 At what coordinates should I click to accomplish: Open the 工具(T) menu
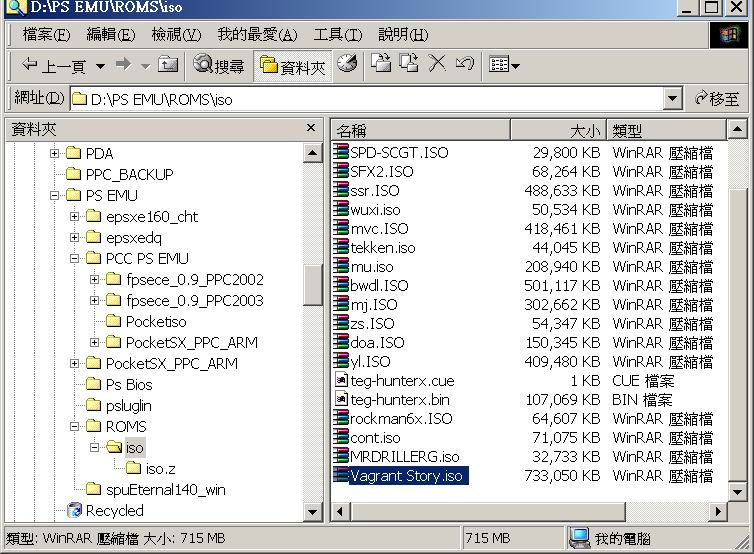338,35
